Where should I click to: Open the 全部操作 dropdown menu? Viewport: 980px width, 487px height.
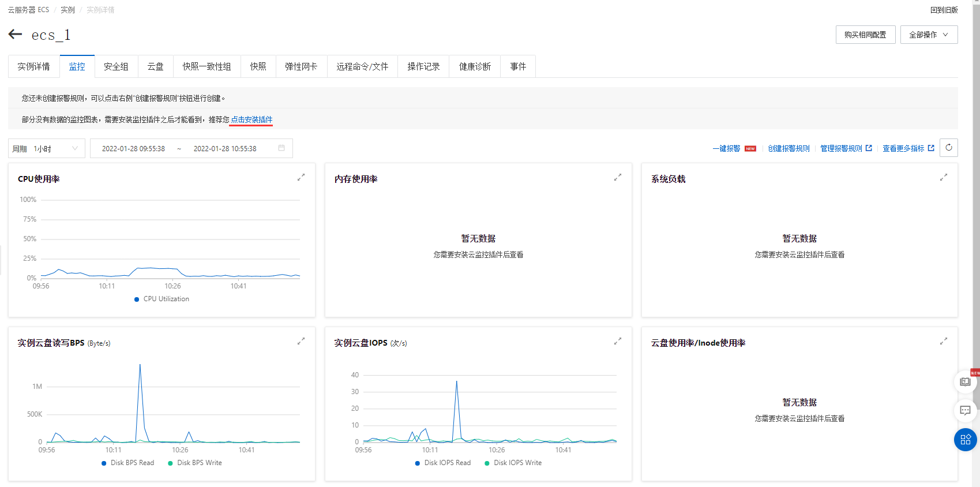[x=929, y=35]
